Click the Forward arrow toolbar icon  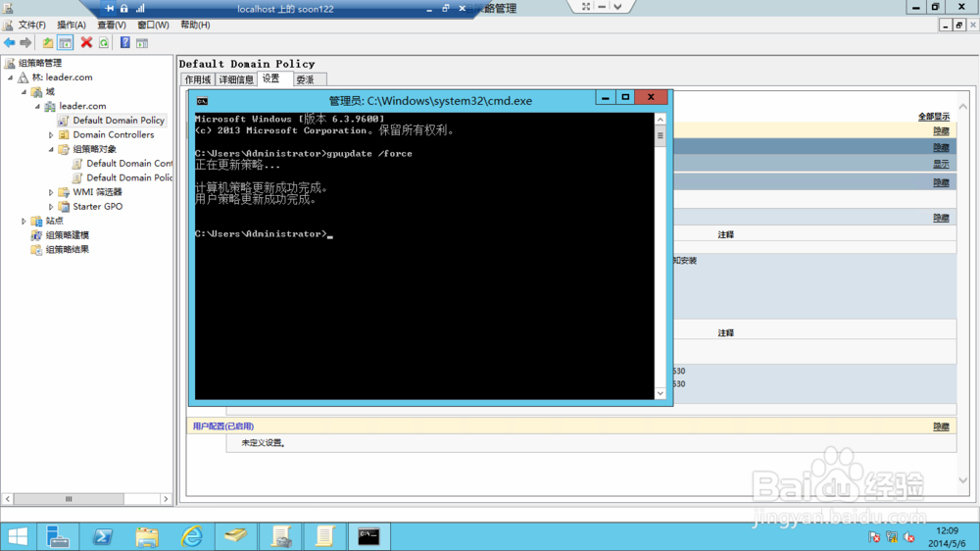pyautogui.click(x=25, y=42)
